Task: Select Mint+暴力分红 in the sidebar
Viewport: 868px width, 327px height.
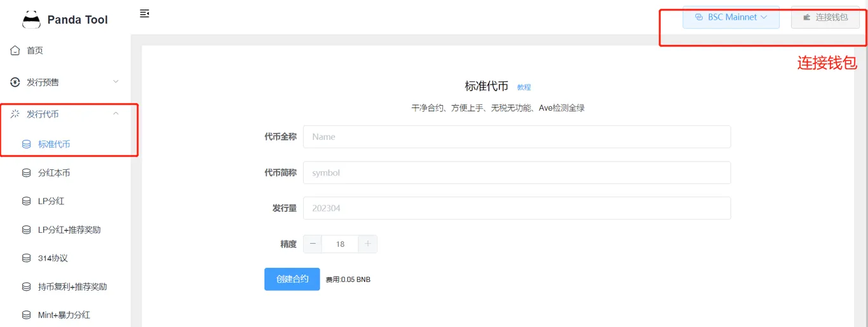Action: [x=65, y=315]
